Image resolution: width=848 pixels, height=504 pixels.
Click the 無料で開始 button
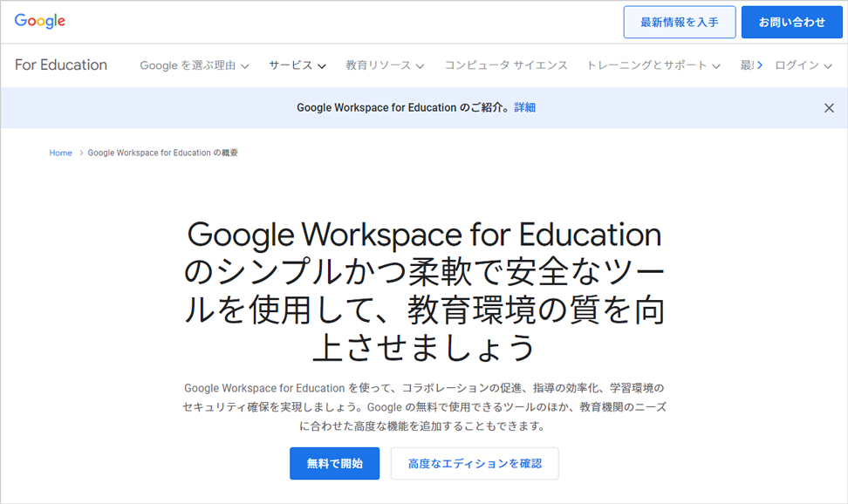334,463
